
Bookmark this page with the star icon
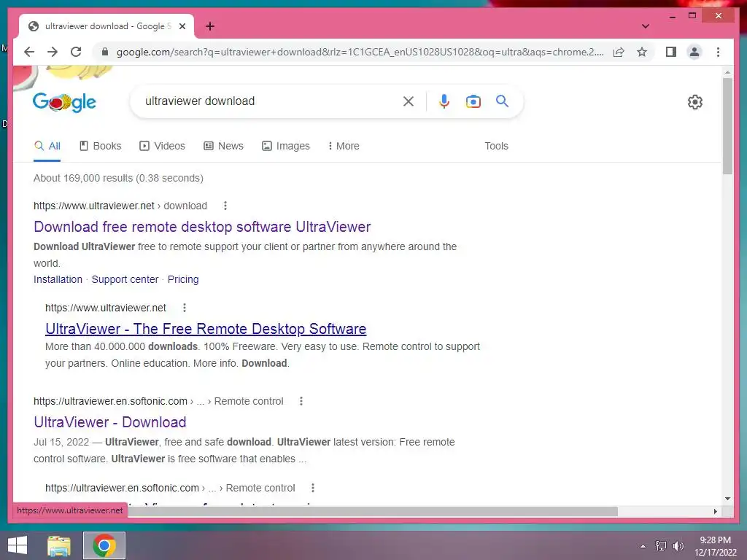[x=642, y=52]
